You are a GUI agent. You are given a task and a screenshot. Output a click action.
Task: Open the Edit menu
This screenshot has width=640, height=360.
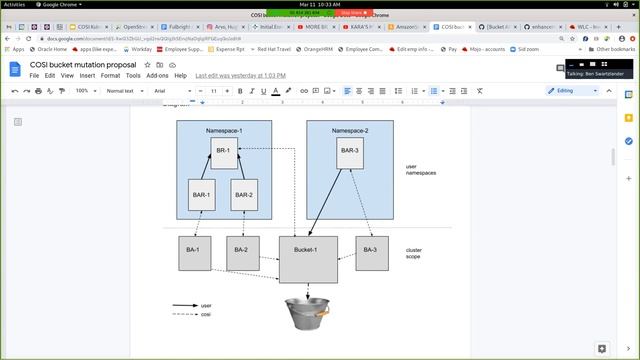(50, 76)
